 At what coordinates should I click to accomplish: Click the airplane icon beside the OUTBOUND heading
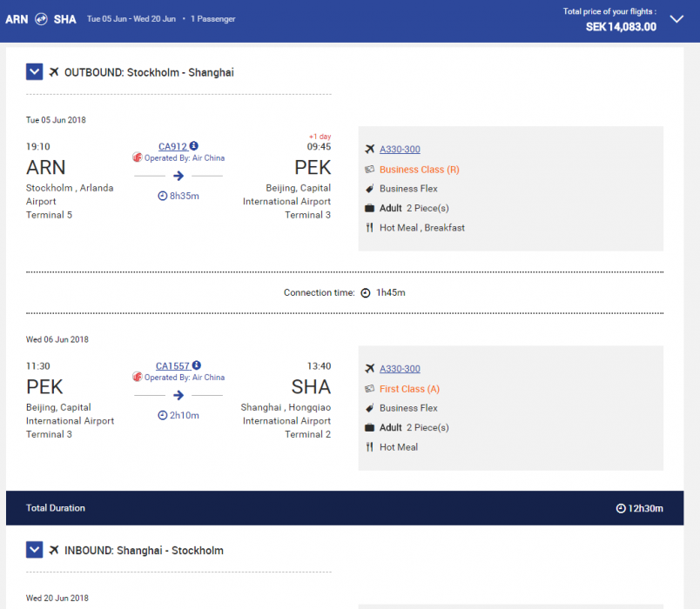[54, 72]
